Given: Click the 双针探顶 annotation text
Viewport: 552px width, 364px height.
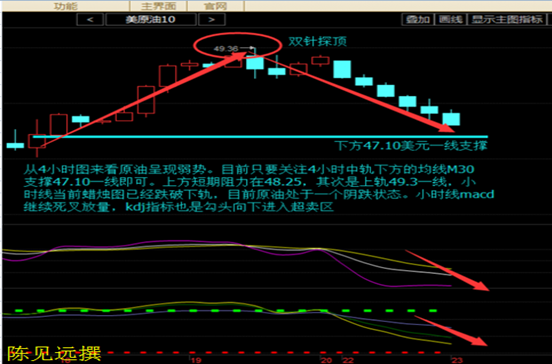Looking at the screenshot, I should tap(318, 42).
